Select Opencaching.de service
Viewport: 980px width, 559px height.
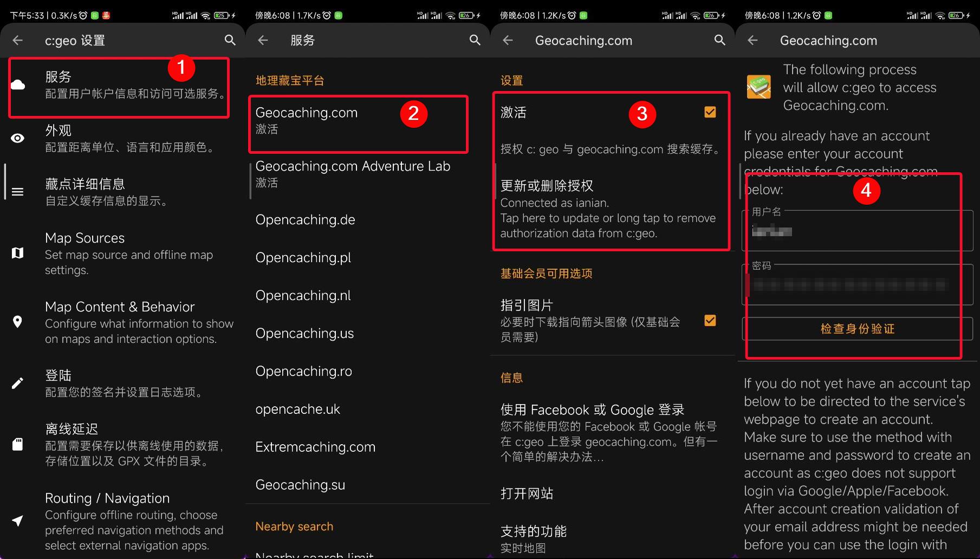tap(367, 219)
